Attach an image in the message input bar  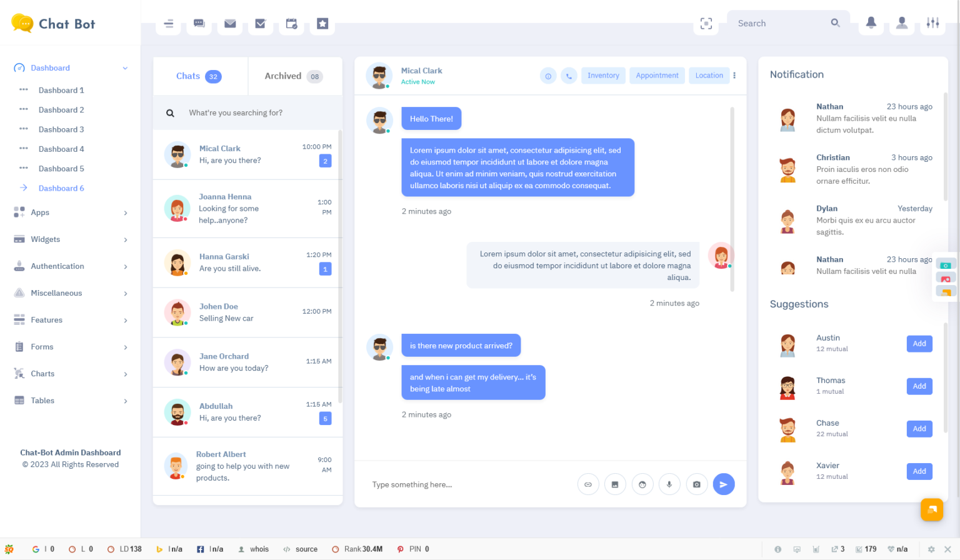point(615,484)
